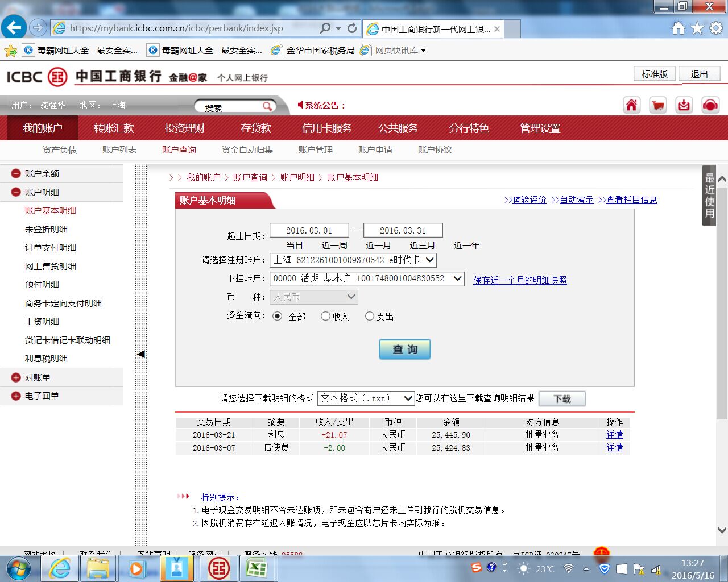Go back with the browser back arrow
This screenshot has width=728, height=582.
14,27
